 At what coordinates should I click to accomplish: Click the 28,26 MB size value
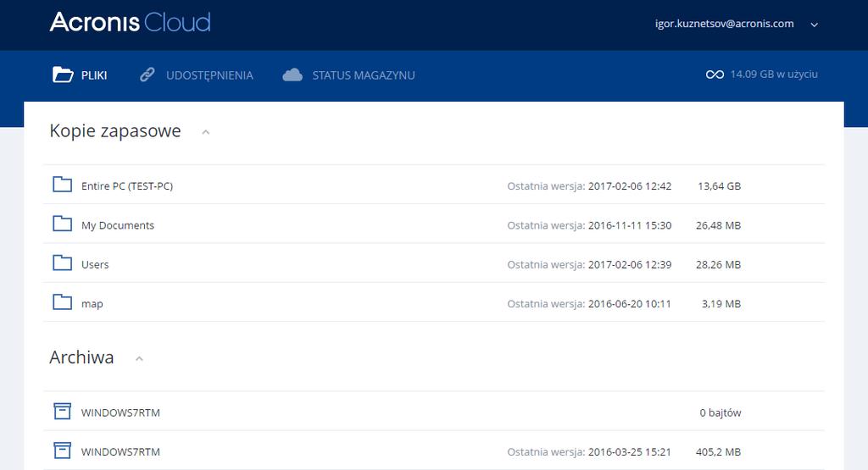(x=718, y=265)
